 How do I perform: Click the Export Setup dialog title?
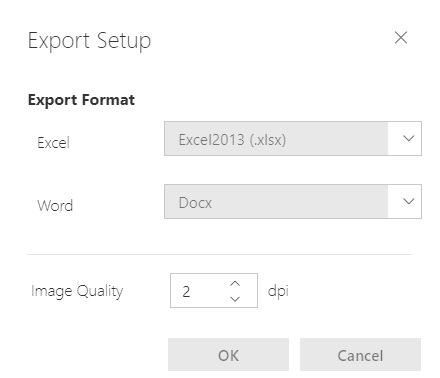coord(89,41)
